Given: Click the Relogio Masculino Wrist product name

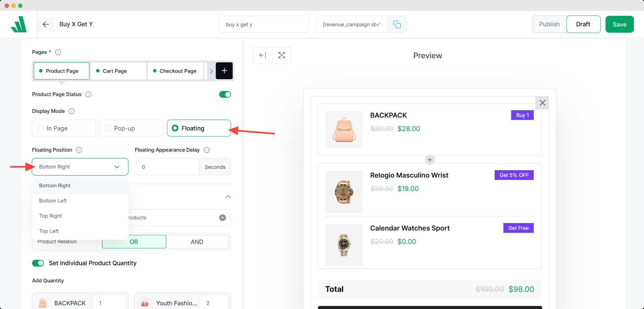Looking at the screenshot, I should (409, 175).
